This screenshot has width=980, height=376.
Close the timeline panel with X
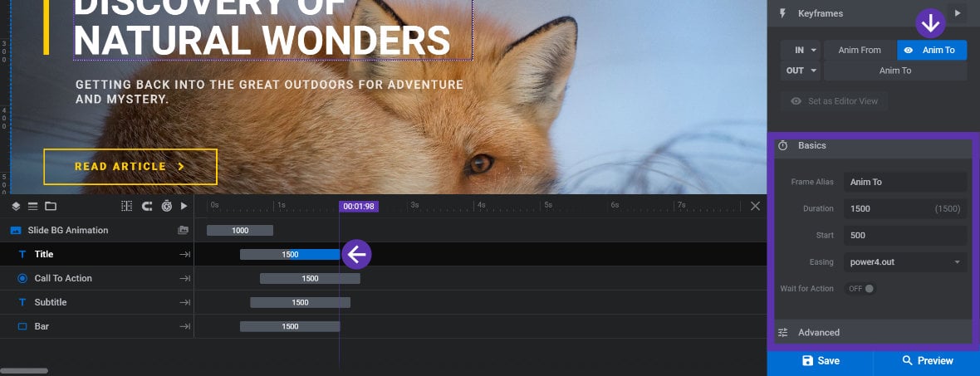[x=755, y=206]
